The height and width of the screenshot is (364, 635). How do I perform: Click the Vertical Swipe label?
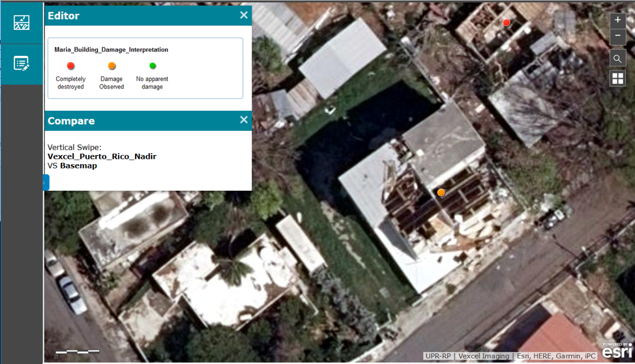tap(74, 147)
